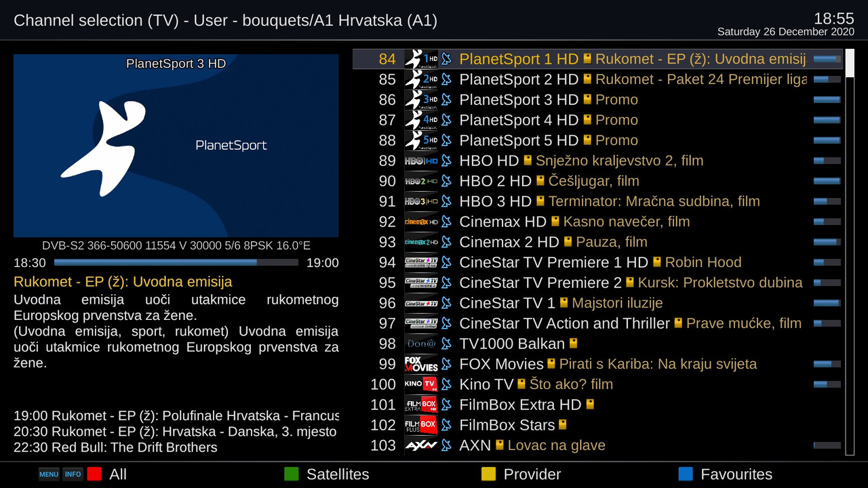The image size is (868, 488).
Task: Select channel 85 PlanetSport 2 HD
Action: pyautogui.click(x=597, y=79)
